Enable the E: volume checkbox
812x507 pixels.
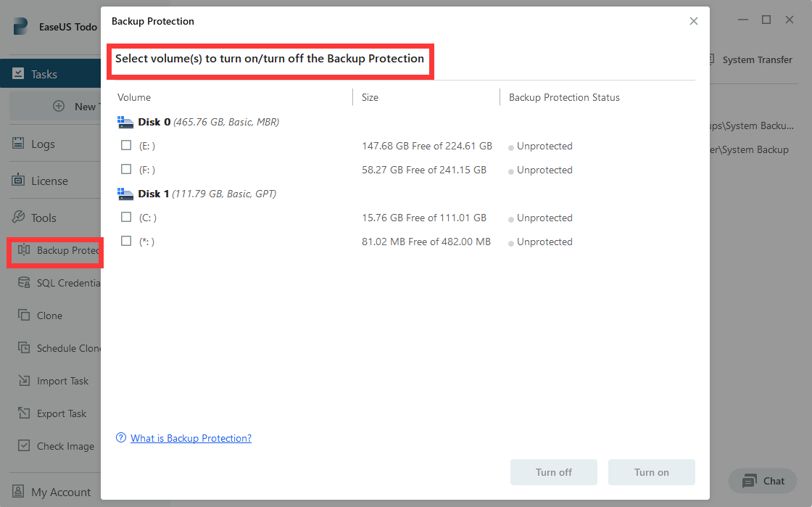(x=126, y=145)
